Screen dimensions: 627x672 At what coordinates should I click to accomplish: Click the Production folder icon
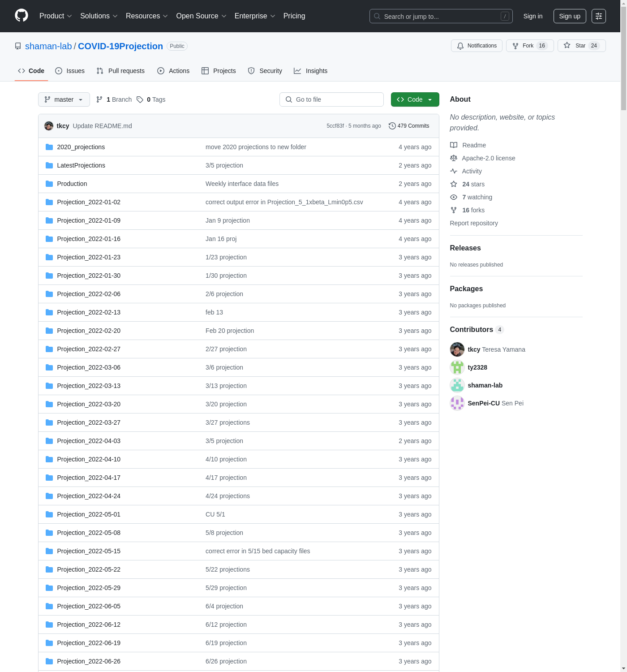pos(49,184)
